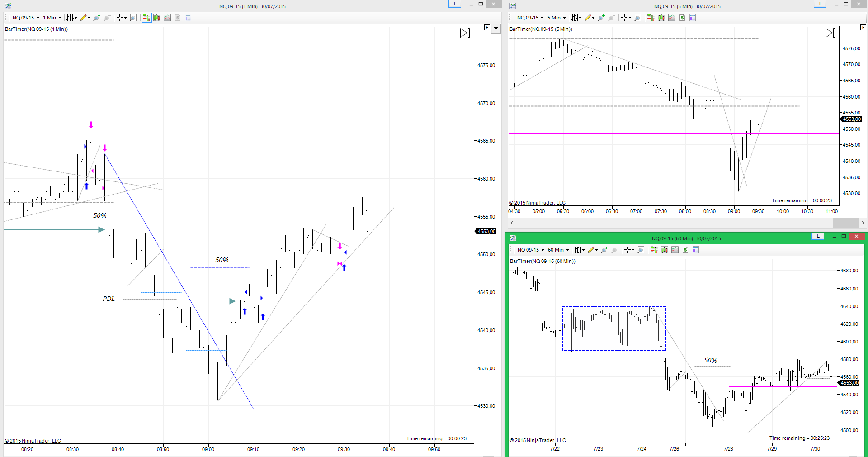Image resolution: width=868 pixels, height=457 pixels.
Task: Toggle Chart Trader icon in 5 Min chart
Action: tap(651, 18)
